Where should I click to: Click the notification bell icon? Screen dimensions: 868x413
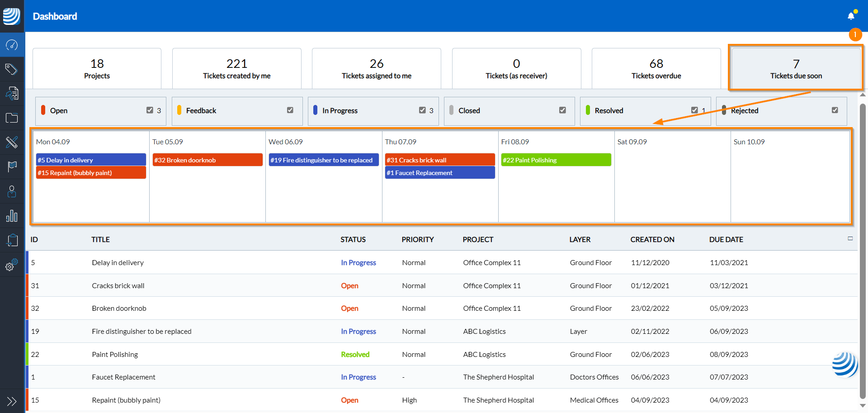[851, 16]
